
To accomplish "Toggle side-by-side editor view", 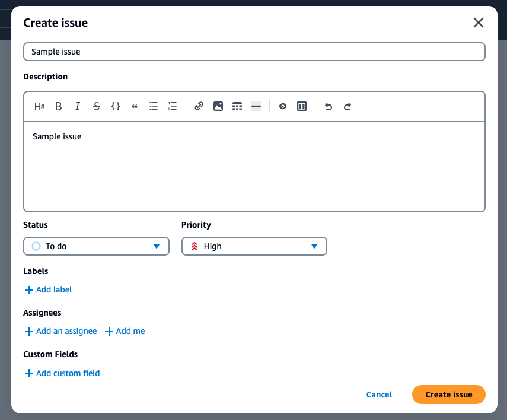I will pyautogui.click(x=302, y=106).
